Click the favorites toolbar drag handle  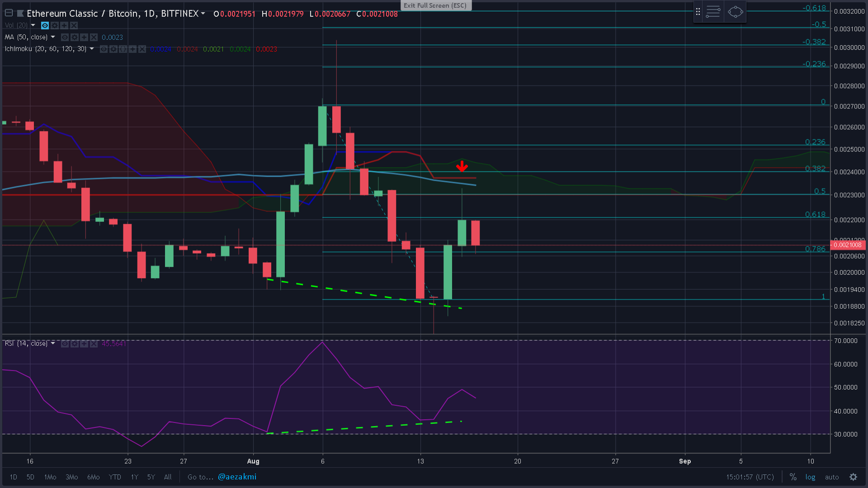click(x=698, y=12)
